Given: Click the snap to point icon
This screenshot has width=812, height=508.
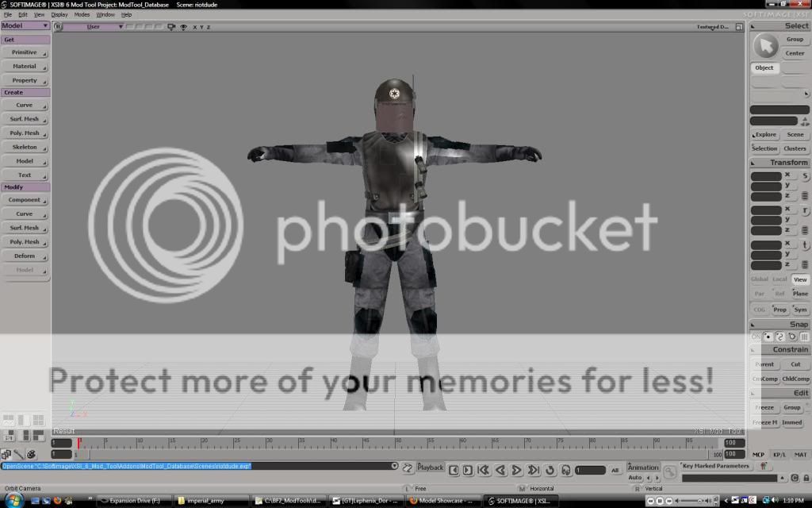Looking at the screenshot, I should (768, 337).
